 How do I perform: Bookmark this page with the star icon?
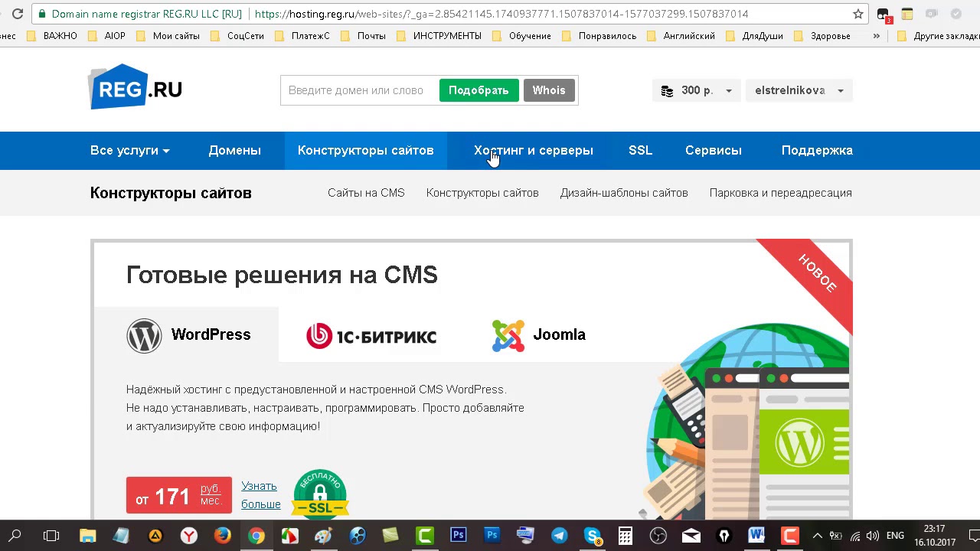(858, 14)
